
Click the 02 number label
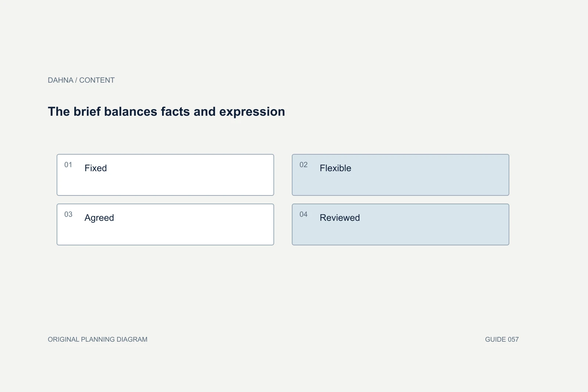pos(304,165)
